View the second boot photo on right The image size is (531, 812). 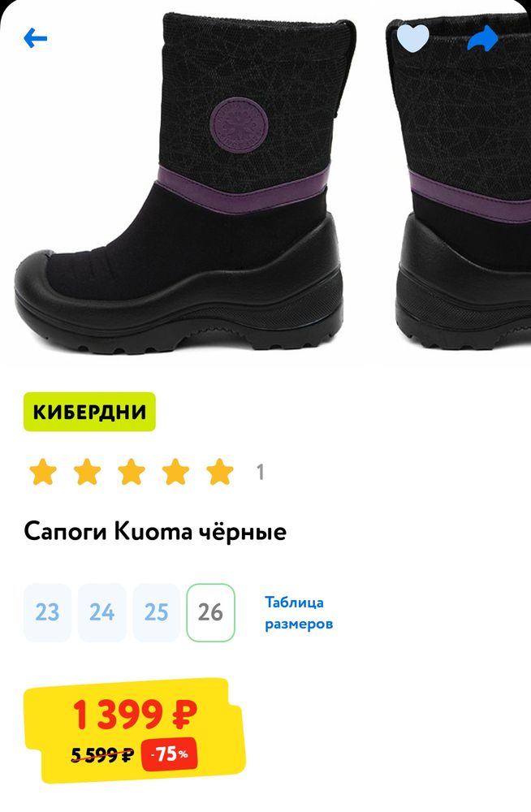[x=460, y=184]
